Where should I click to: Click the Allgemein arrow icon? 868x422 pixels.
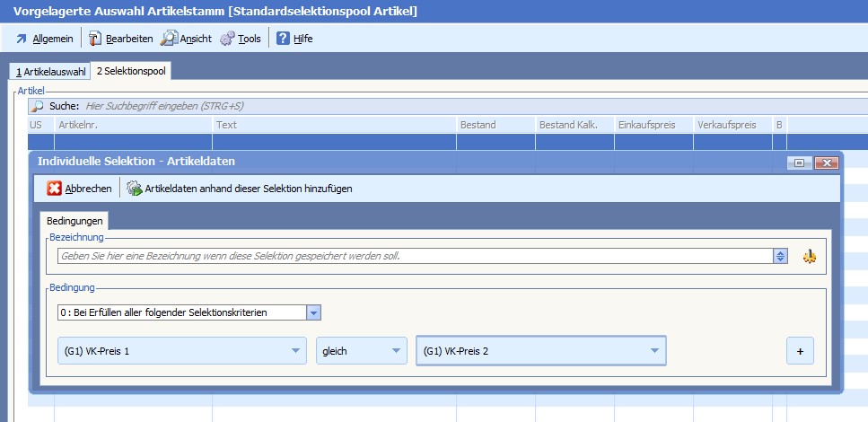pyautogui.click(x=22, y=39)
